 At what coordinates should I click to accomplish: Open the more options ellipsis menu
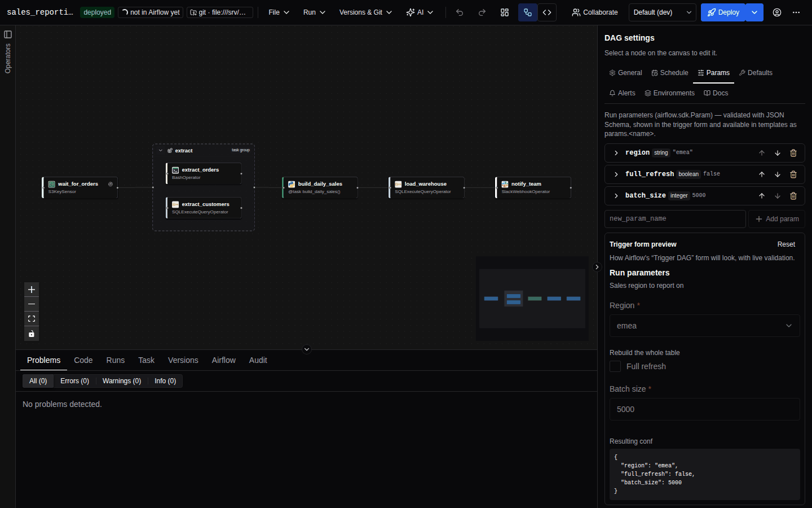pyautogui.click(x=796, y=12)
